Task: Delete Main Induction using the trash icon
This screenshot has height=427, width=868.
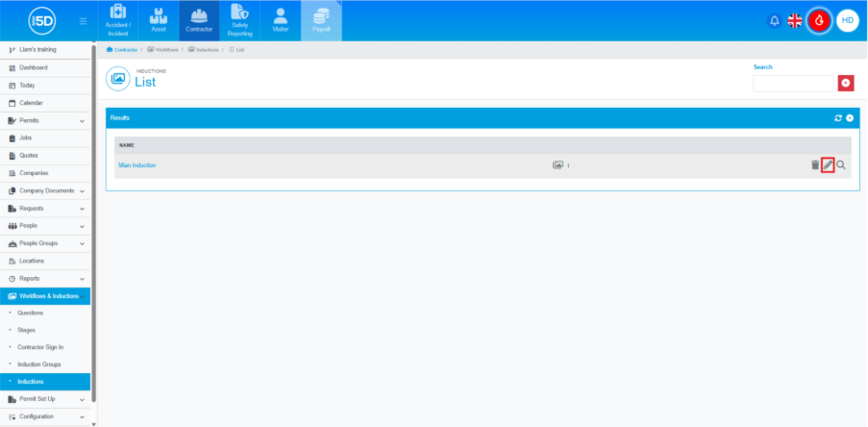Action: pyautogui.click(x=815, y=165)
